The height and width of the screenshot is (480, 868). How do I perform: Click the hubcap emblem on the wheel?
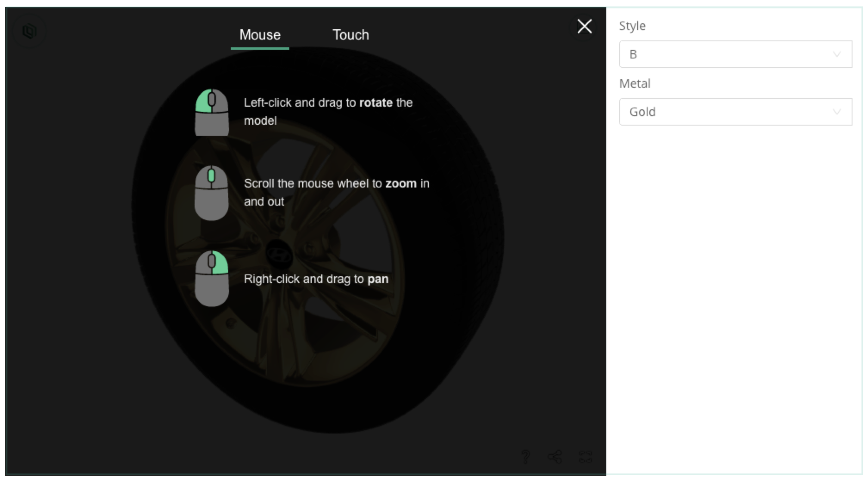click(x=279, y=255)
